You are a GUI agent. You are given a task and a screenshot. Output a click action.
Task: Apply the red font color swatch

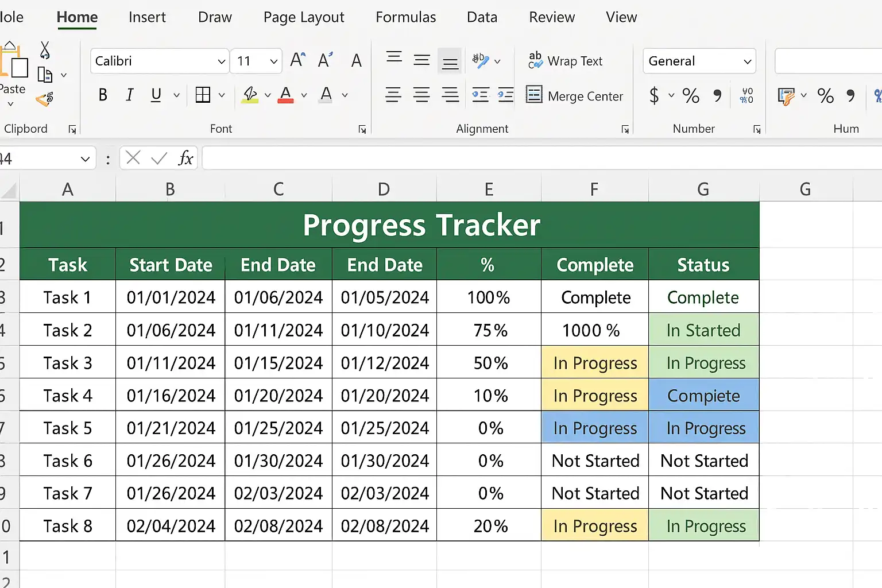tap(285, 95)
